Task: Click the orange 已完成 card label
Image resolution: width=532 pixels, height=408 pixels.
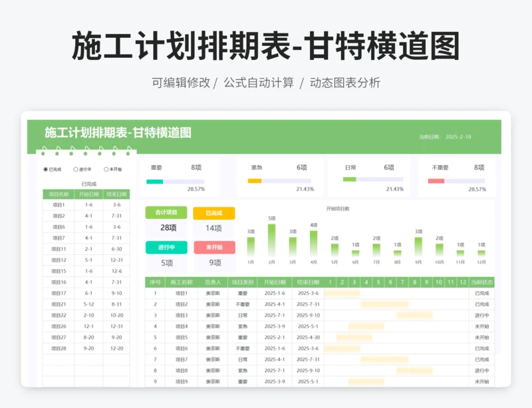Action: (213, 213)
